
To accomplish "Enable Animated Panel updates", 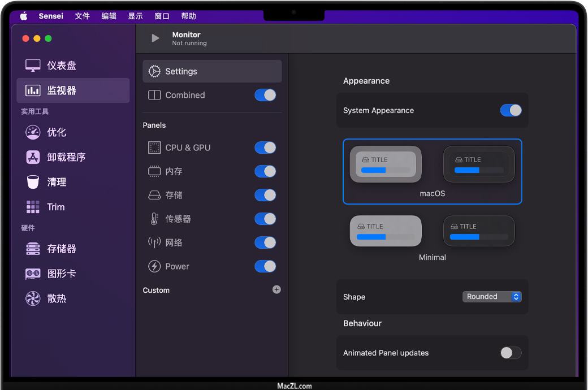I will point(511,353).
